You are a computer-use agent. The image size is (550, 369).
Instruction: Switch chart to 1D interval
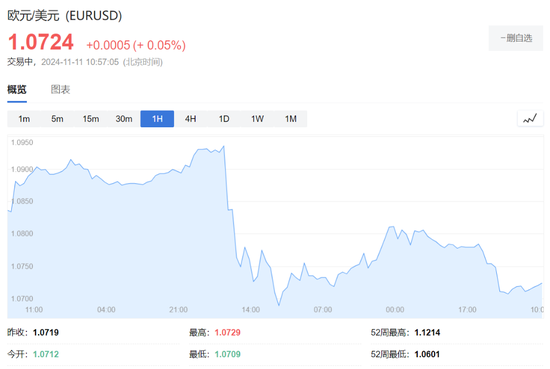(224, 119)
